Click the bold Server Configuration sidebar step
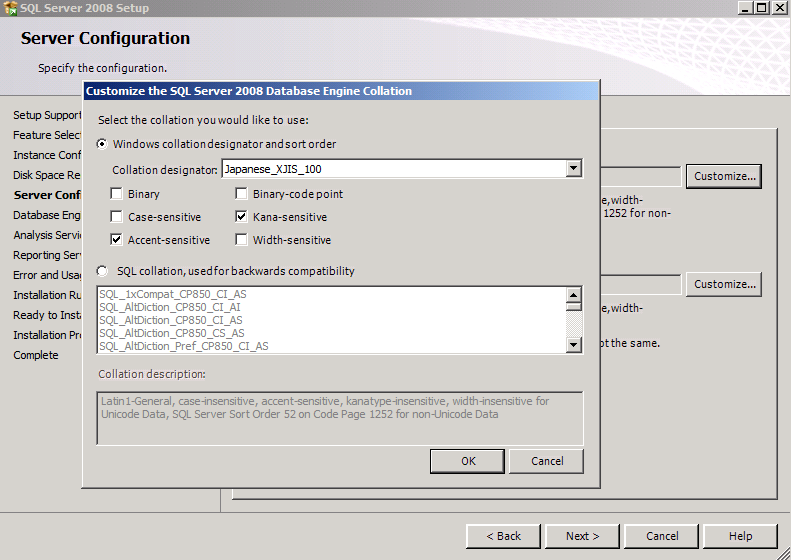791x560 pixels. pyautogui.click(x=47, y=195)
